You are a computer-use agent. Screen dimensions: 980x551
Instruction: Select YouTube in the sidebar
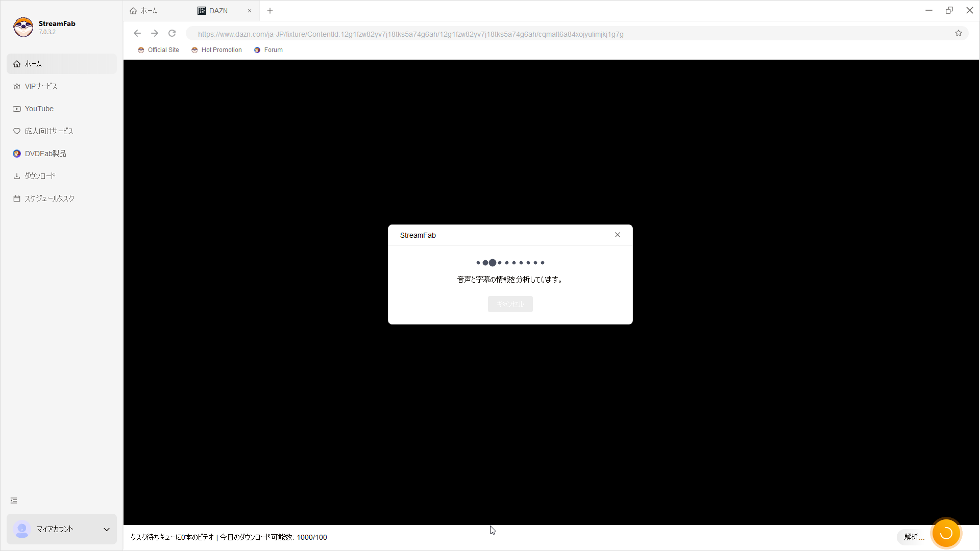coord(62,109)
